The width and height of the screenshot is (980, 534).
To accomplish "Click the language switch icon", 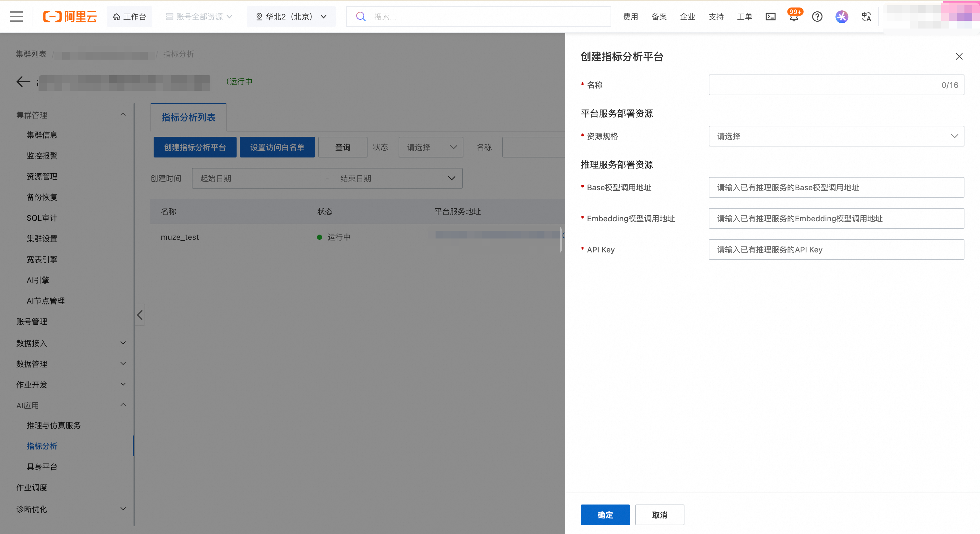I will [866, 16].
